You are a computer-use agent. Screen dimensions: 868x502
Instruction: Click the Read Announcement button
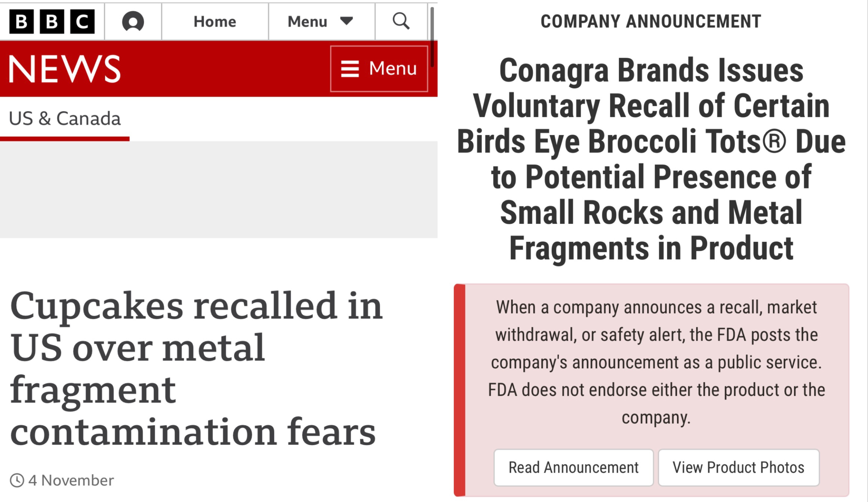574,468
